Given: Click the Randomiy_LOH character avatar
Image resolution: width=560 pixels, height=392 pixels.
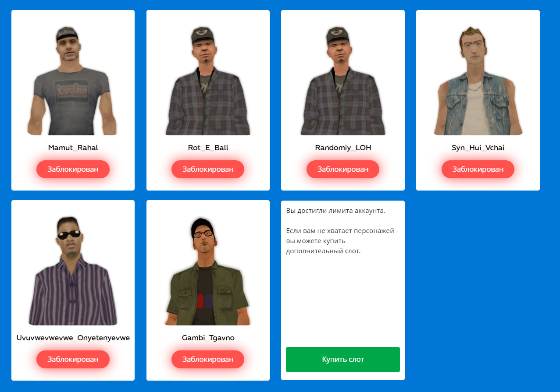Looking at the screenshot, I should 343,81.
